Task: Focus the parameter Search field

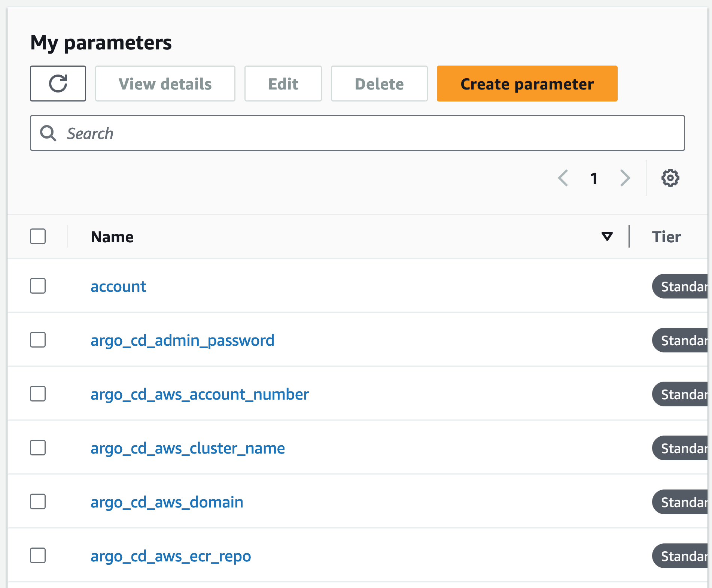Action: pyautogui.click(x=357, y=133)
